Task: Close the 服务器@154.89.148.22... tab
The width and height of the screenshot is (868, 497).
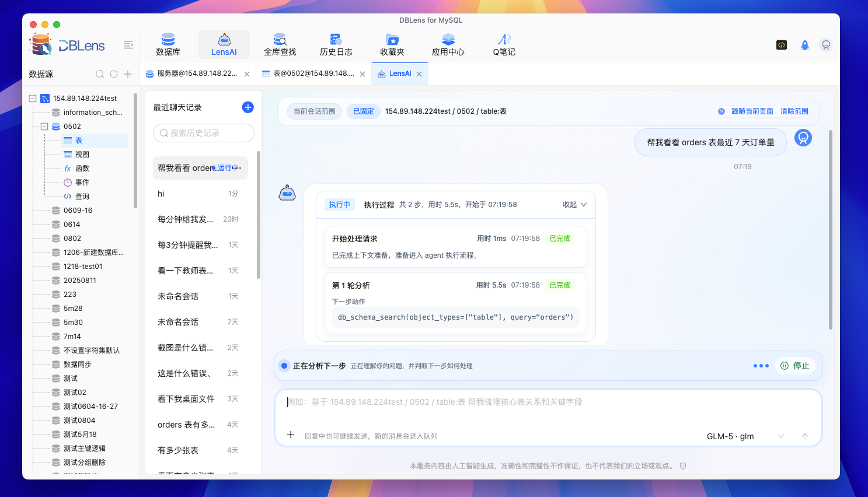Action: coord(247,74)
